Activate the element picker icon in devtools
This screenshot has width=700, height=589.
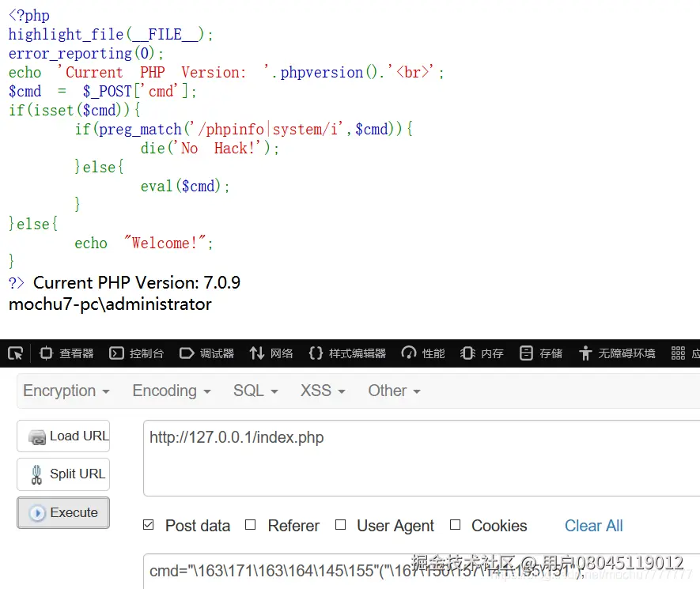coord(15,353)
